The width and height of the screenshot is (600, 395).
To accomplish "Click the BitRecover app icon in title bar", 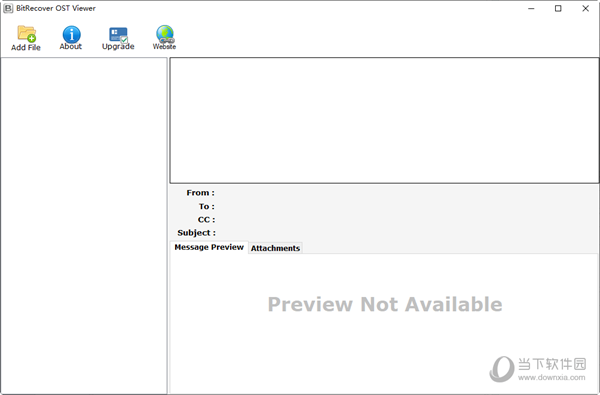I will click(8, 8).
